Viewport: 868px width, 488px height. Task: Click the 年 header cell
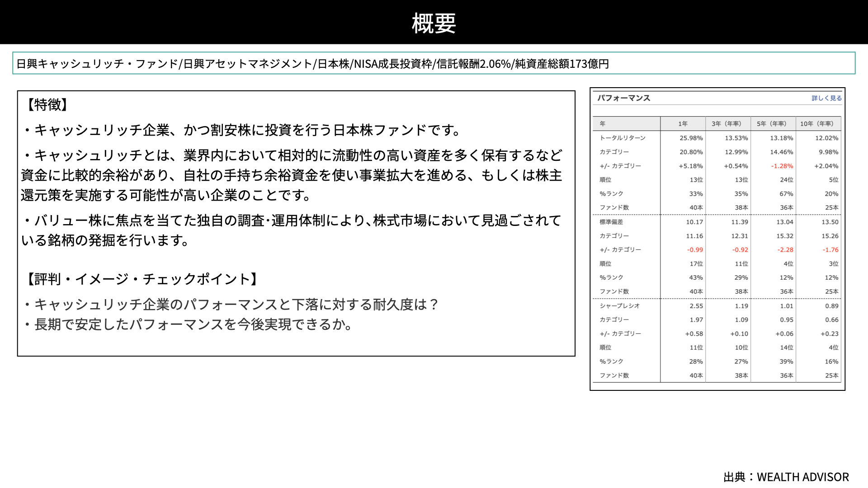tap(627, 124)
